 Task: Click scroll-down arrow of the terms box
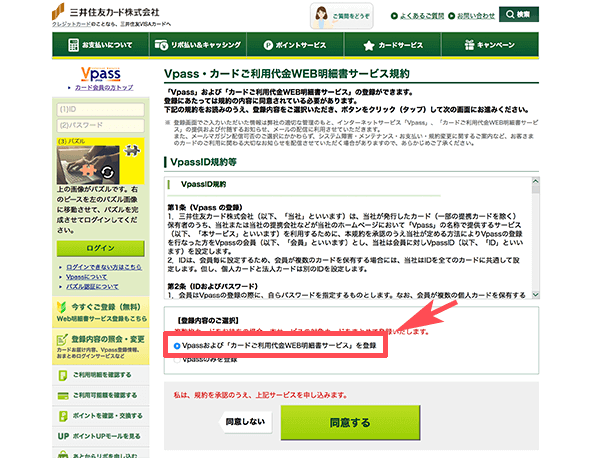(x=536, y=295)
